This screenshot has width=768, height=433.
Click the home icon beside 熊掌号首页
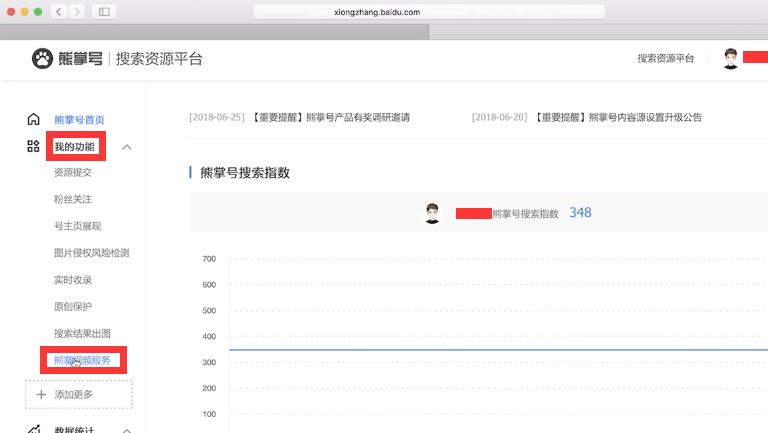point(33,119)
